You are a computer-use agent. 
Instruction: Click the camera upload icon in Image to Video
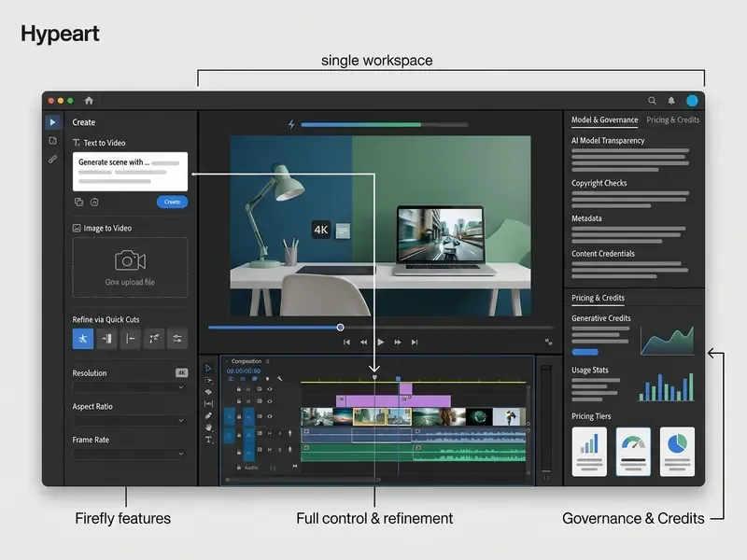[x=130, y=260]
